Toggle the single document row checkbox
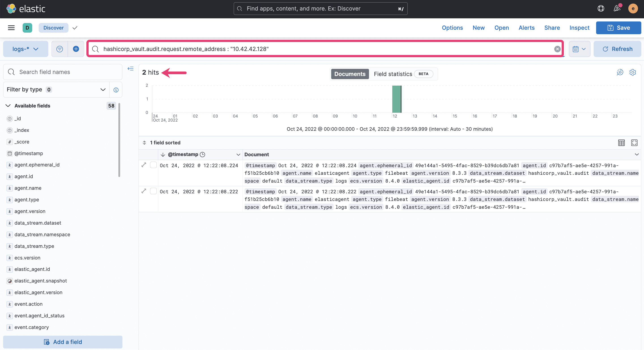This screenshot has width=644, height=350. [x=153, y=165]
